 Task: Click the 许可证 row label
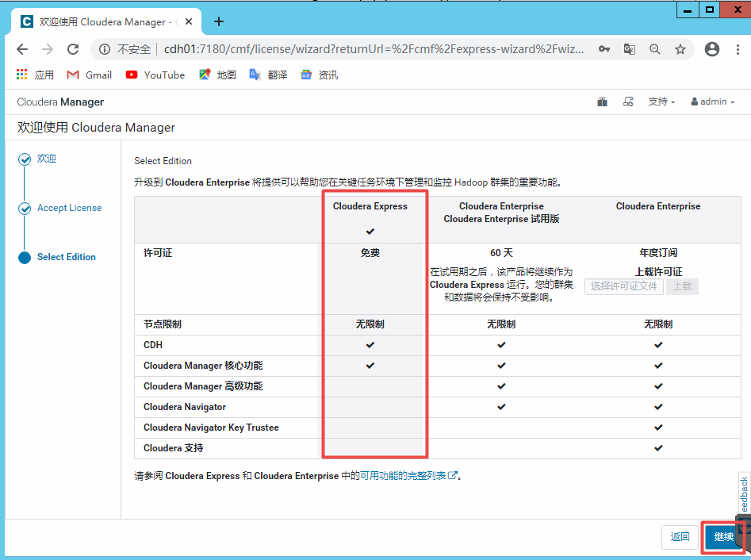coord(158,253)
